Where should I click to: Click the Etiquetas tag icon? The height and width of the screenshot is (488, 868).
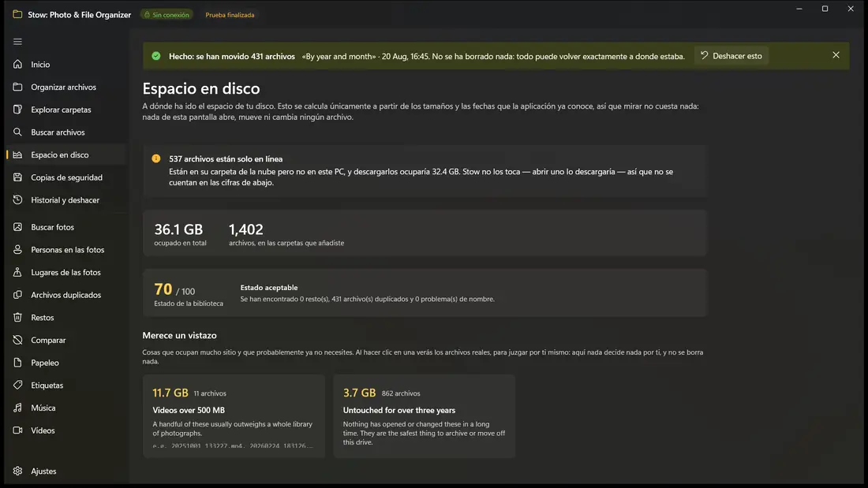(17, 385)
